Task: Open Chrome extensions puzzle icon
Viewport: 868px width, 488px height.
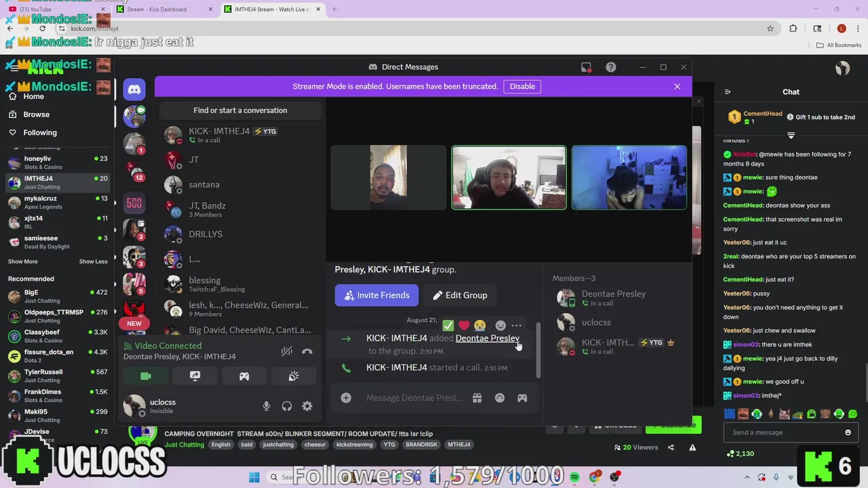Action: click(793, 28)
